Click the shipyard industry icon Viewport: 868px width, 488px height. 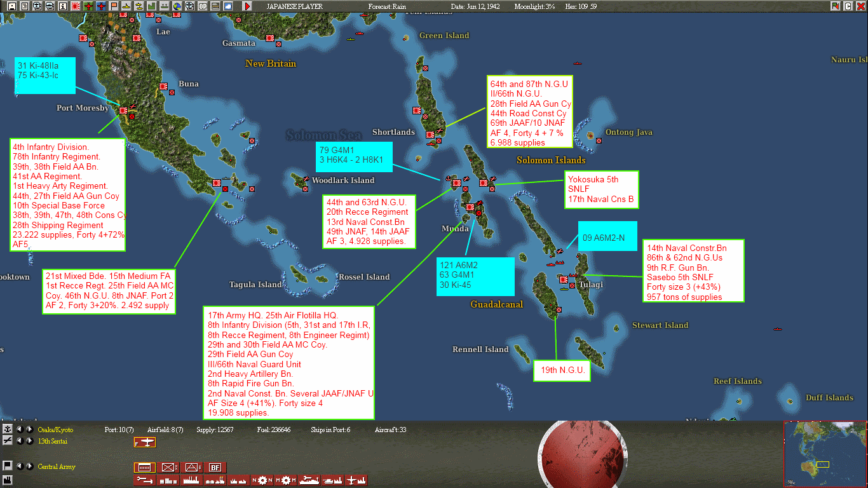point(309,480)
